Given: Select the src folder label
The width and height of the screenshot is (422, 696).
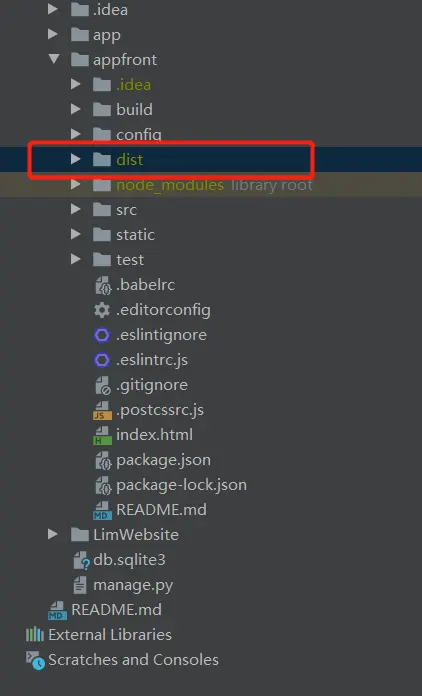Looking at the screenshot, I should coord(126,210).
